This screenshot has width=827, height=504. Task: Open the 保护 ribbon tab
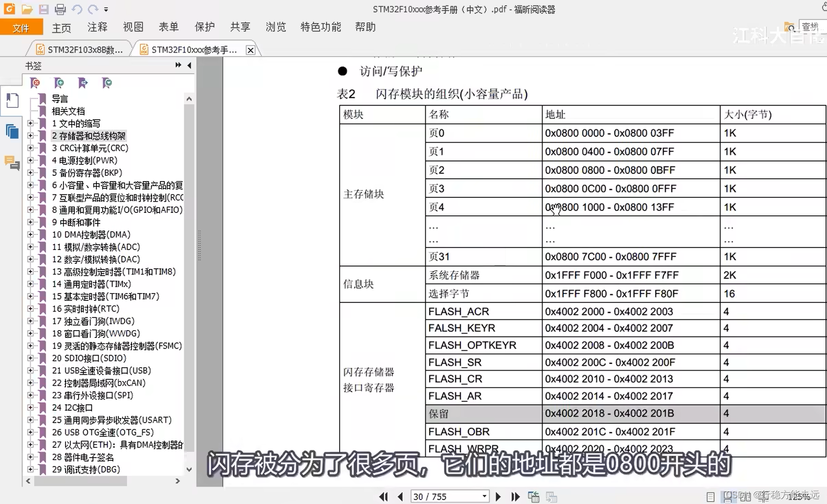pyautogui.click(x=204, y=27)
